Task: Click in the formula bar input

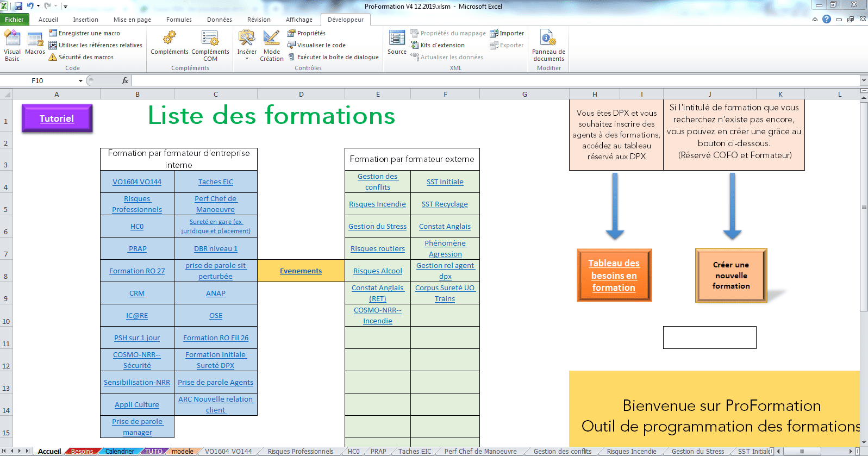Action: click(x=489, y=80)
